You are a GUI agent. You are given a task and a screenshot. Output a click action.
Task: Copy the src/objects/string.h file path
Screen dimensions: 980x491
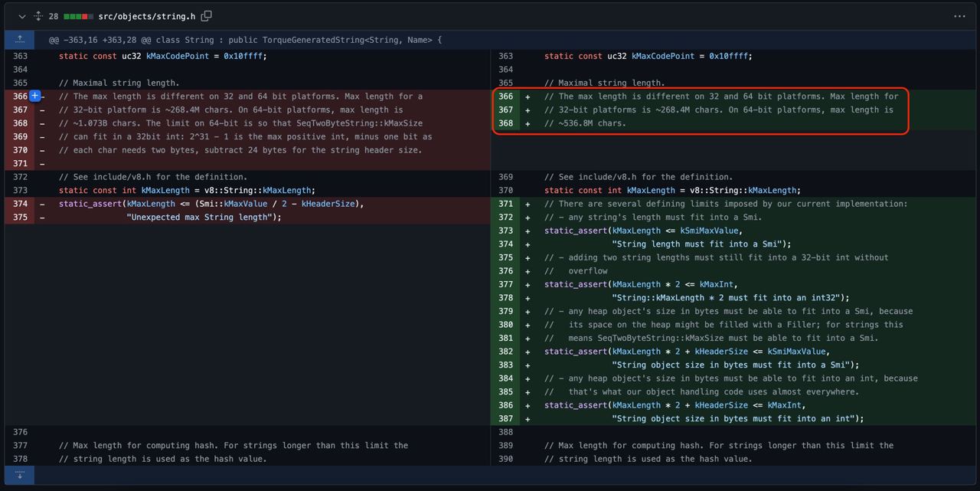207,16
